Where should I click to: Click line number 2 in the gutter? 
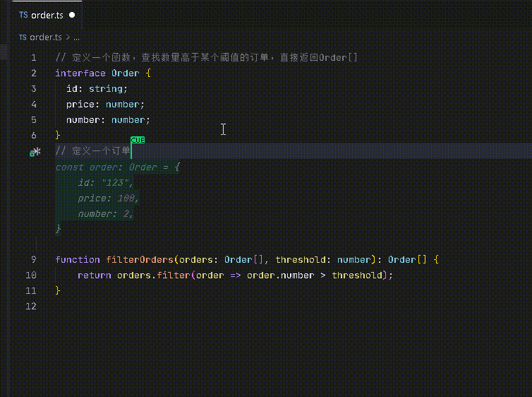[x=34, y=73]
